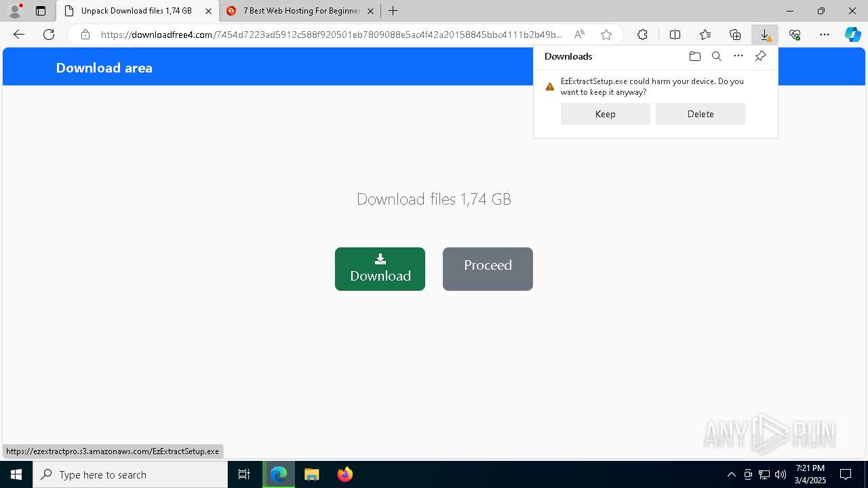Toggle the Downloads toolbar icon
The width and height of the screenshot is (868, 488).
click(x=765, y=35)
